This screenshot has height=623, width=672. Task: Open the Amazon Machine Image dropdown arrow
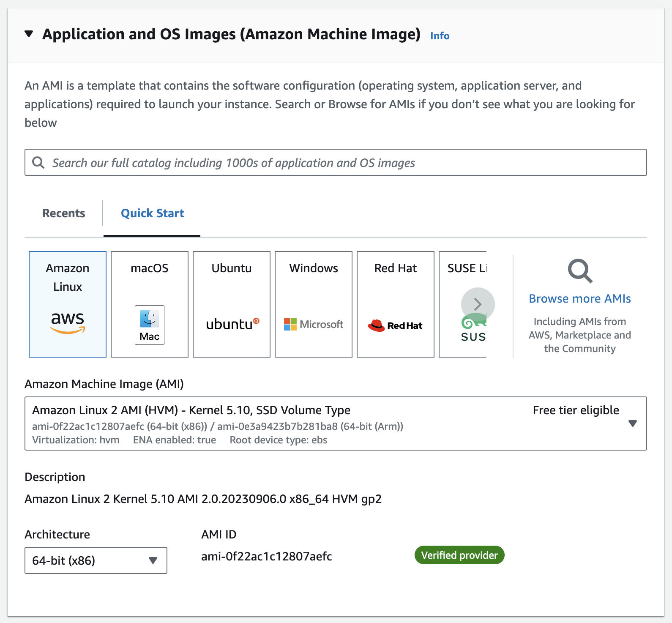pyautogui.click(x=633, y=424)
